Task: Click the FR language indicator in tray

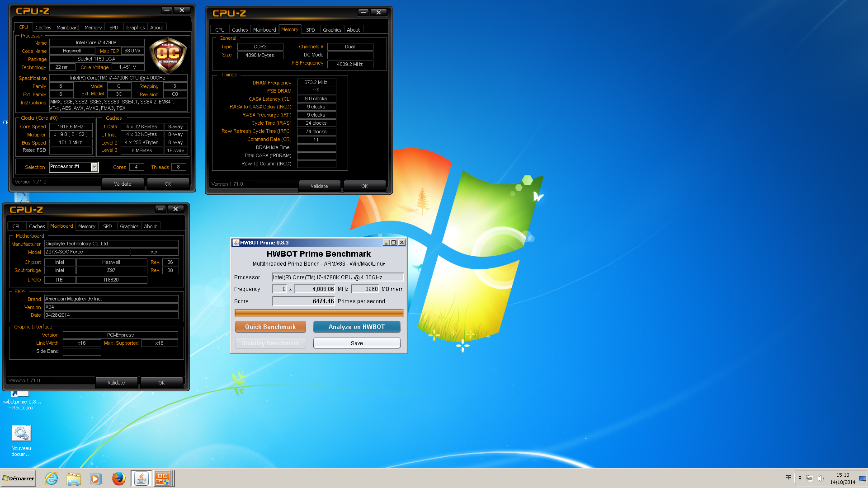Action: (788, 478)
